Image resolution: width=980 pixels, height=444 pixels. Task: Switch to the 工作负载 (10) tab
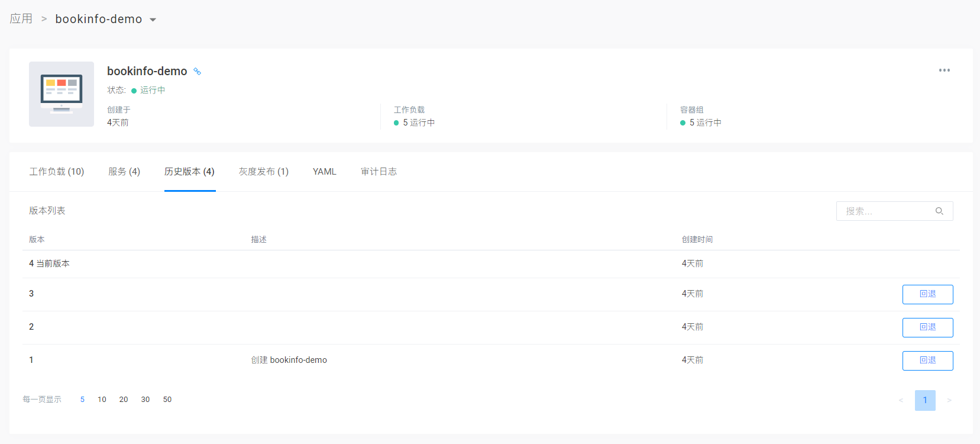pyautogui.click(x=57, y=172)
